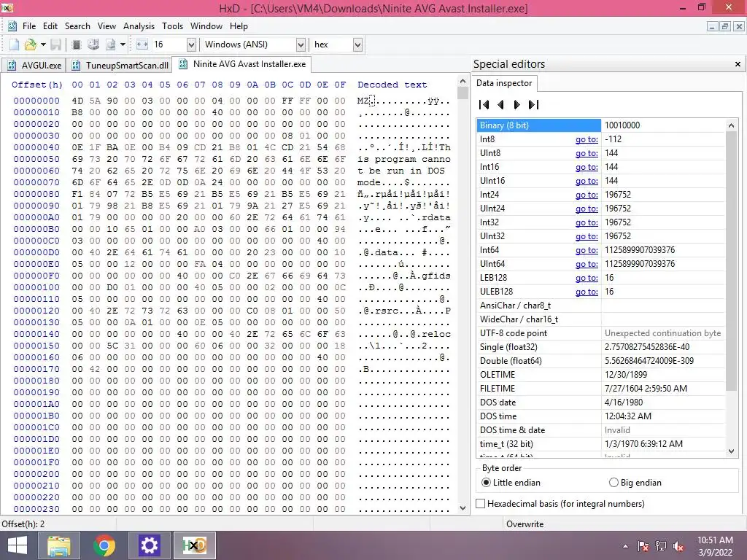Click the Action Center flag tray icon
Viewport: 747px width, 560px height.
(x=643, y=546)
